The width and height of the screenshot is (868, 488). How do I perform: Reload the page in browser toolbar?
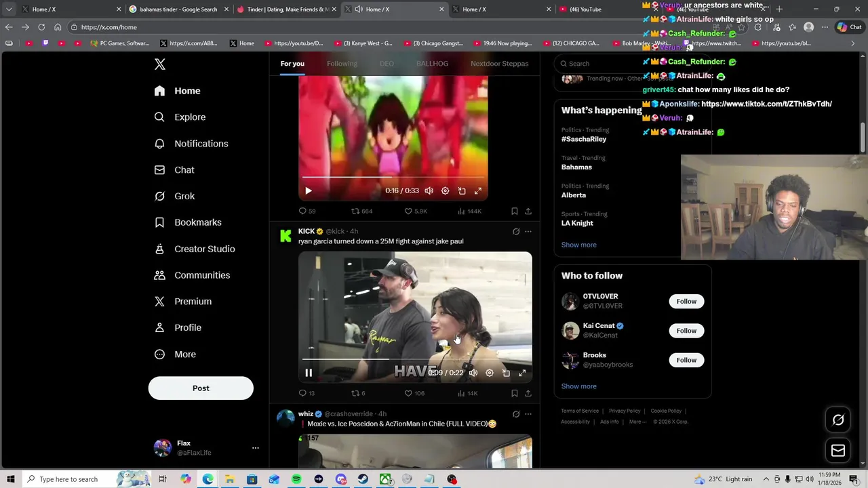pos(41,27)
